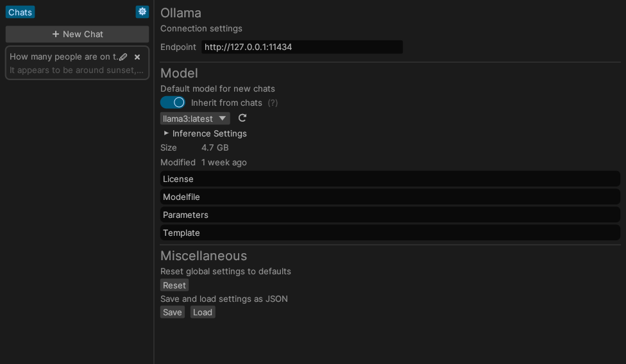Click 'Reset global settings to defaults' description
Viewport: 626px width, 364px height.
(226, 272)
